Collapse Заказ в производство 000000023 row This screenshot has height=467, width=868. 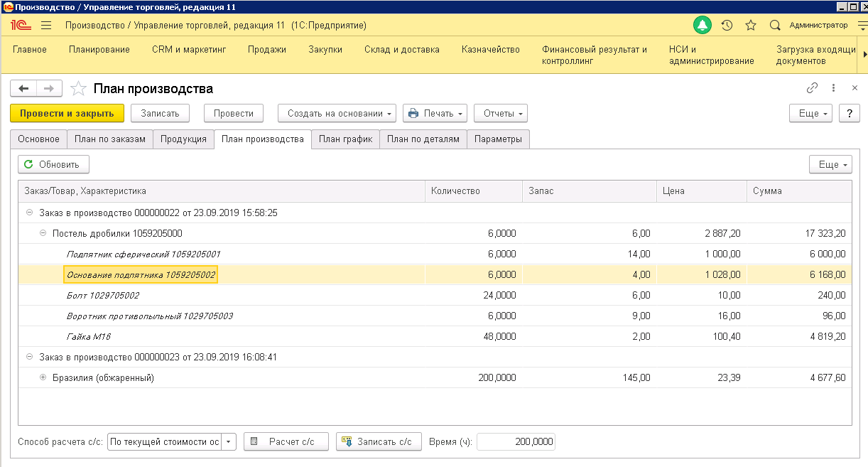(x=29, y=357)
